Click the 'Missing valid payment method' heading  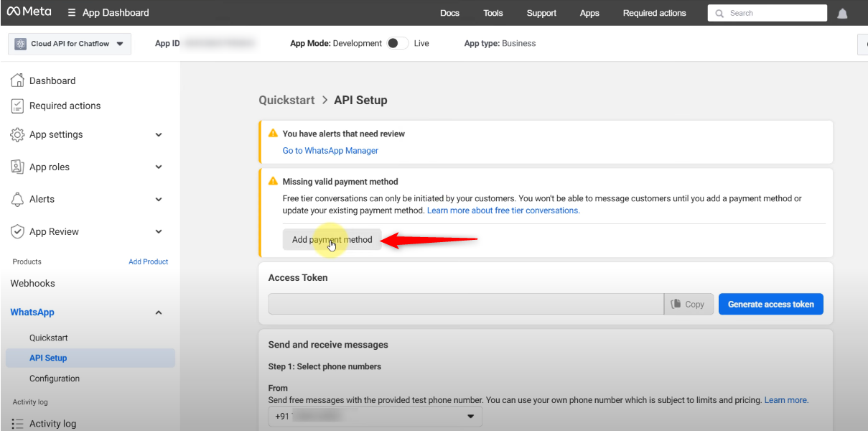point(340,182)
